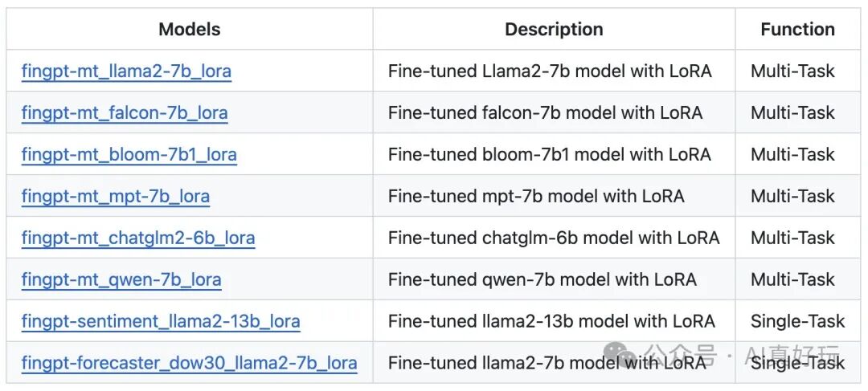Click the Models column header
Image resolution: width=868 pixels, height=391 pixels.
[189, 30]
